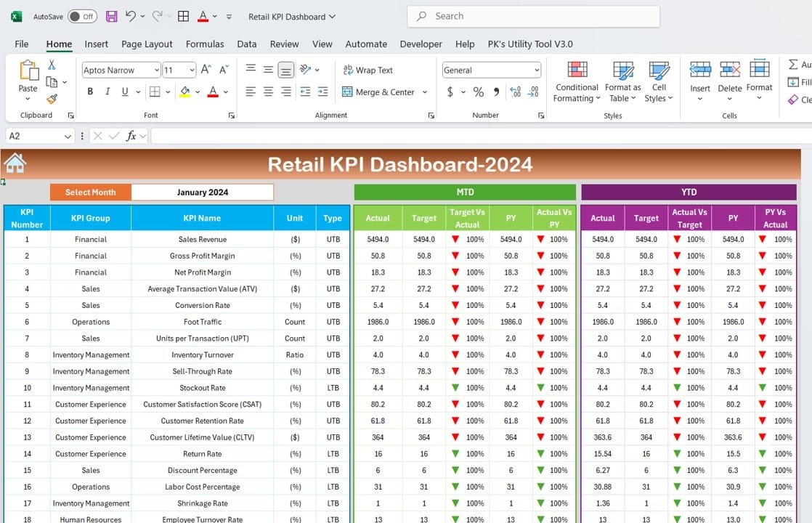The image size is (812, 523).
Task: Click the Save icon in title bar
Action: click(x=111, y=16)
